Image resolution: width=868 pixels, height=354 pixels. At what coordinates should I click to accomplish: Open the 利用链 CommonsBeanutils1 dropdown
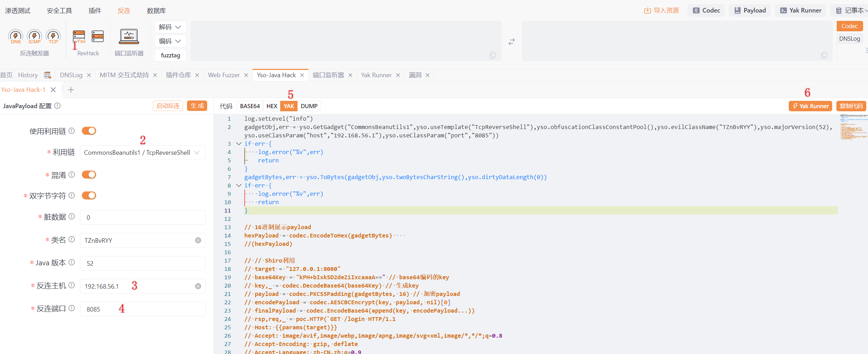click(x=143, y=153)
